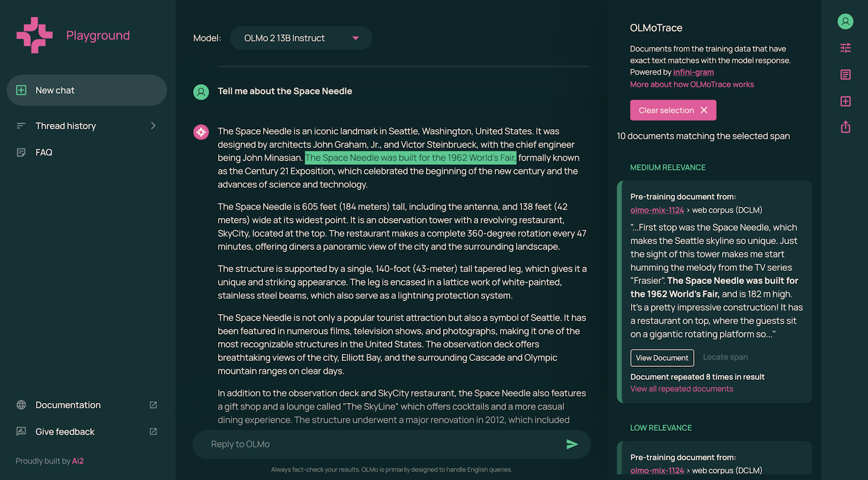Viewport: 868px width, 480px height.
Task: Click paragraph starting 'The structure is supported'
Action: [402, 282]
